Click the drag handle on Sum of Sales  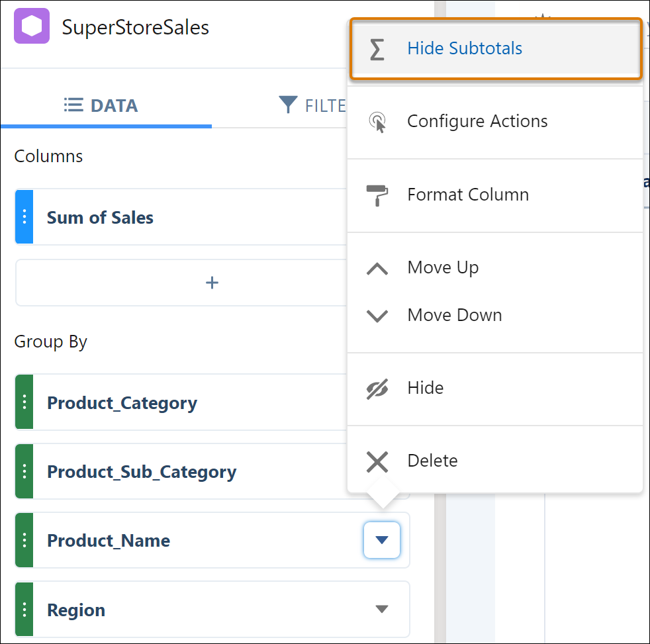point(24,217)
